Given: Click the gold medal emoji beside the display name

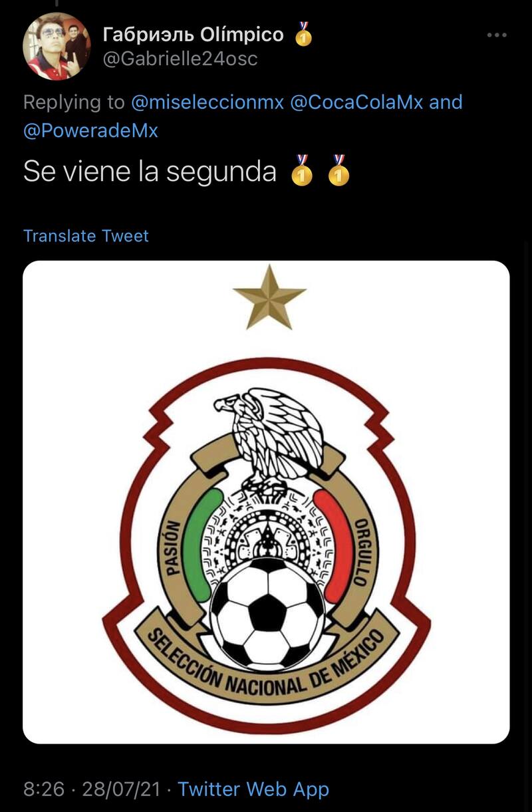Looking at the screenshot, I should (303, 34).
